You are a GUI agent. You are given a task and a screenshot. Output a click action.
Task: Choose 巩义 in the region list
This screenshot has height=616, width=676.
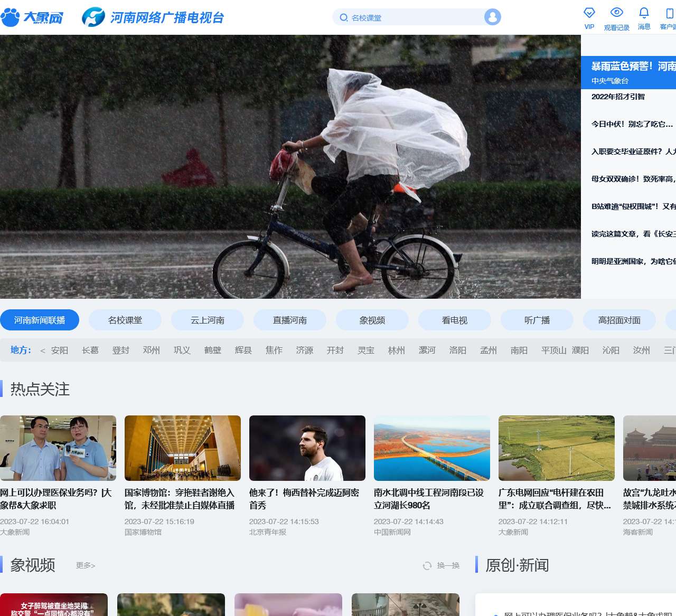point(182,350)
